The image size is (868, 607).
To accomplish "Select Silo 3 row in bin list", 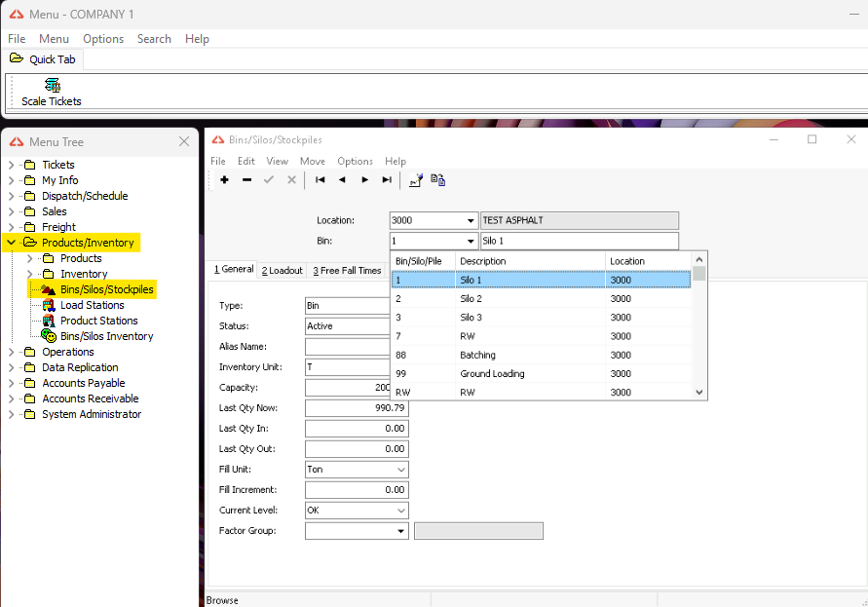I will click(x=541, y=318).
